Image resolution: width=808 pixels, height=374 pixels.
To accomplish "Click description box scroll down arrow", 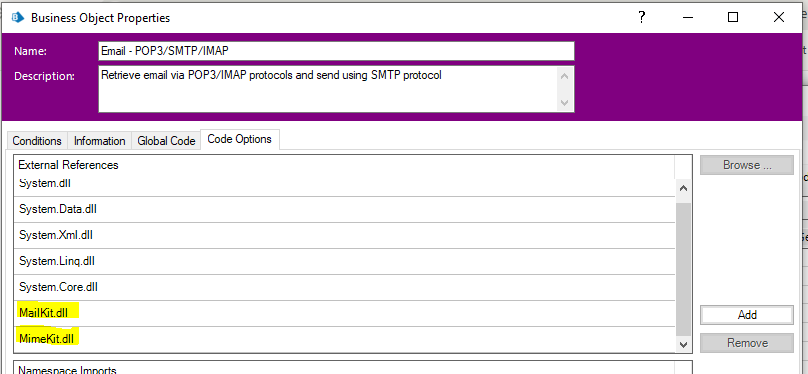I will click(565, 103).
